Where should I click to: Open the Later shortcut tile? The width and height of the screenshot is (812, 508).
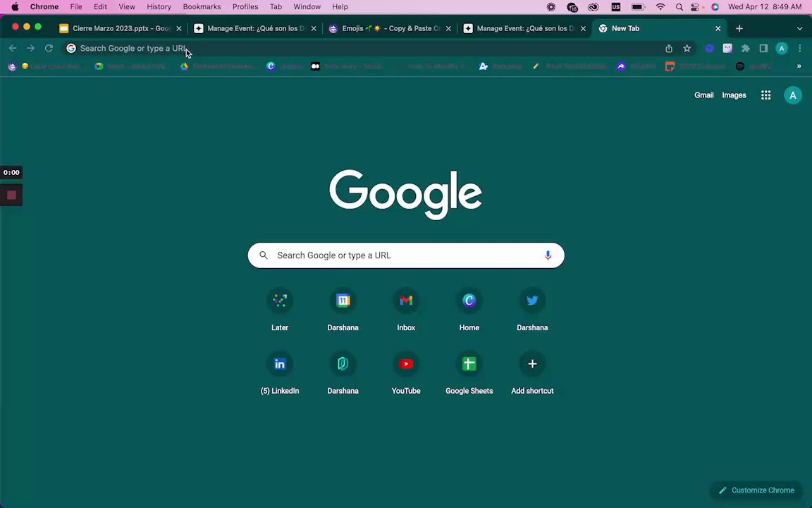point(280,310)
